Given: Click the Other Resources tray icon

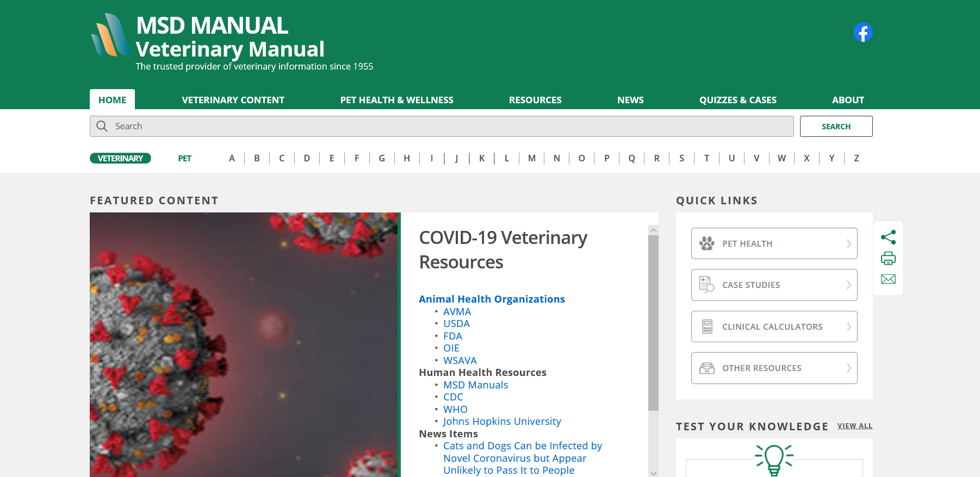Looking at the screenshot, I should click(707, 368).
